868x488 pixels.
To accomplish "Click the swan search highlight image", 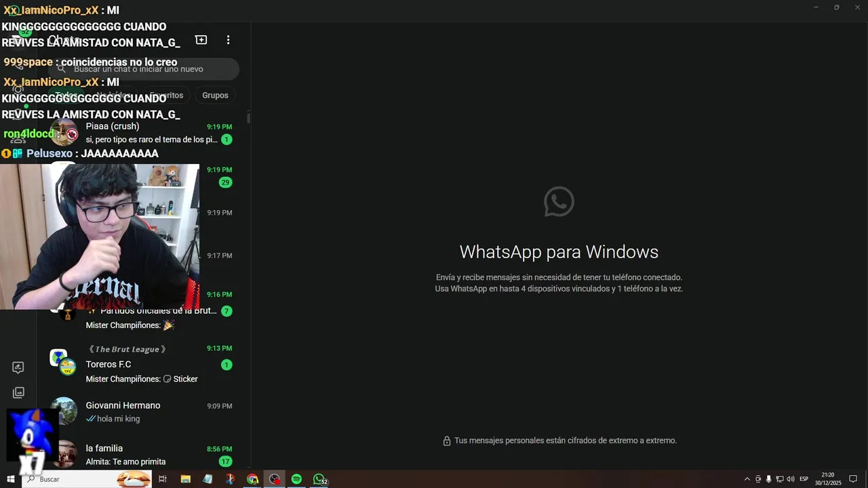I will click(133, 479).
